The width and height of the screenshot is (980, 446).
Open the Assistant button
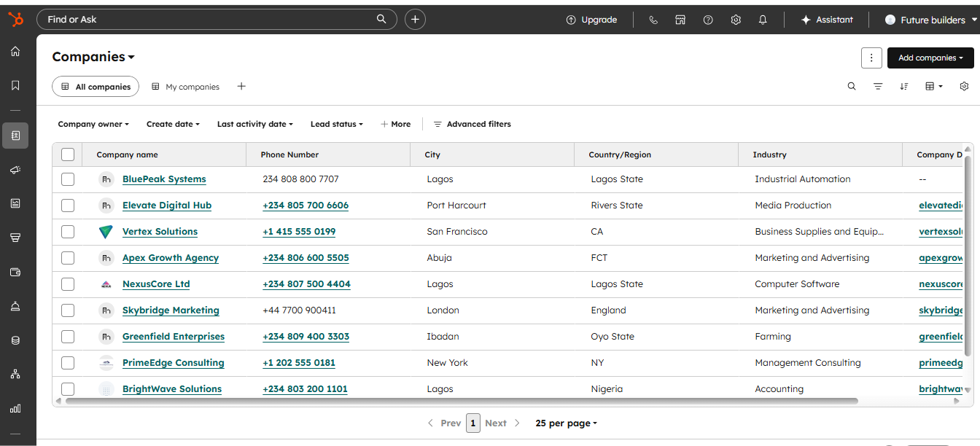(x=827, y=20)
